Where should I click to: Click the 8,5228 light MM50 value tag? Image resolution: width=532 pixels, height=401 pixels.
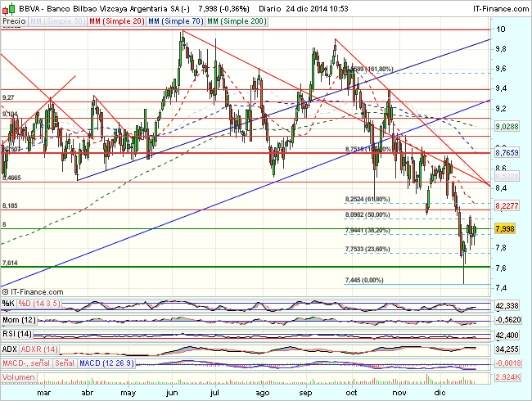(507, 177)
